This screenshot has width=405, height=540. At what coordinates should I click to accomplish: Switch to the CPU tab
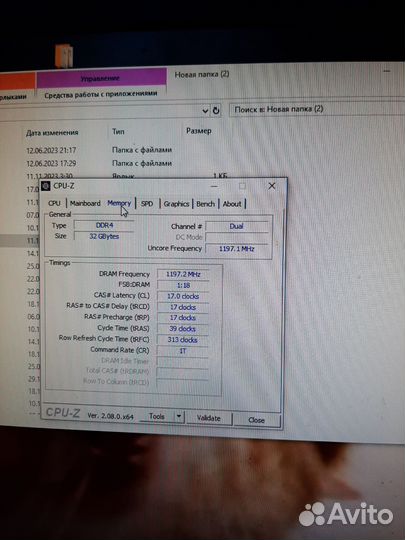54,203
